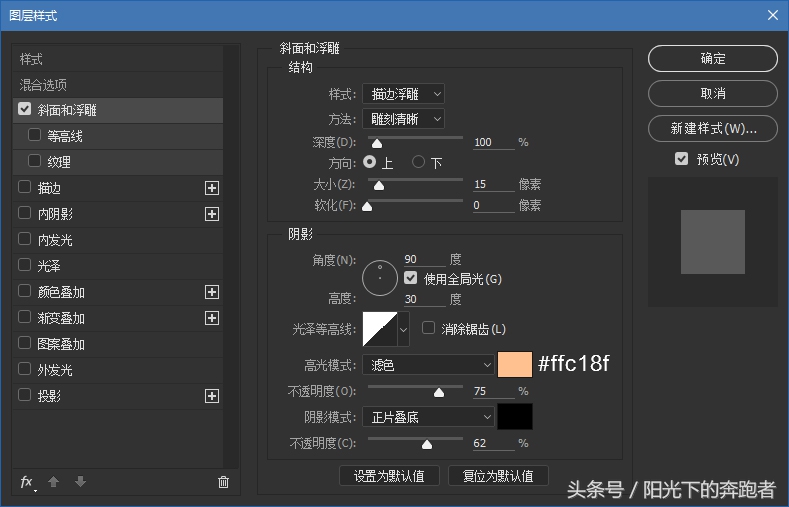789x507 pixels.
Task: Open the 高光模式 dropdown showing 滤色
Action: point(428,365)
